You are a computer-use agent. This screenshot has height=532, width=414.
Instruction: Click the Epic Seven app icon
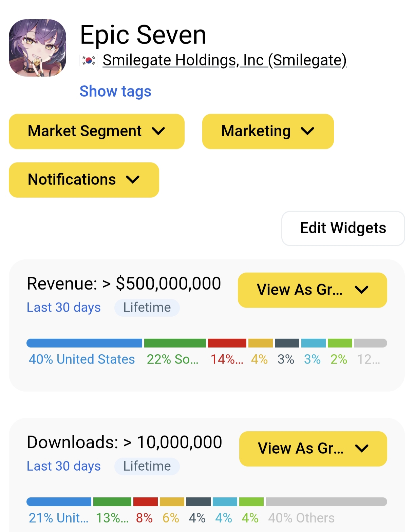point(37,48)
